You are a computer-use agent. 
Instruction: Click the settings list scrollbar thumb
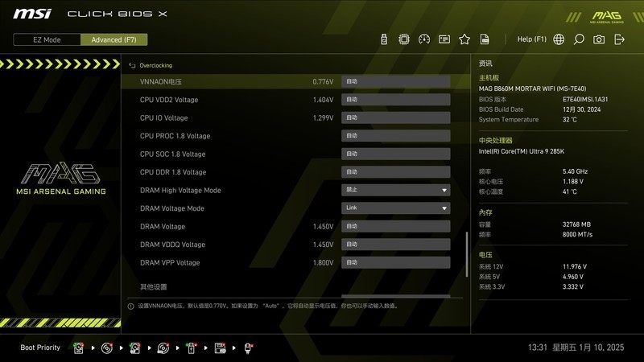[466, 254]
